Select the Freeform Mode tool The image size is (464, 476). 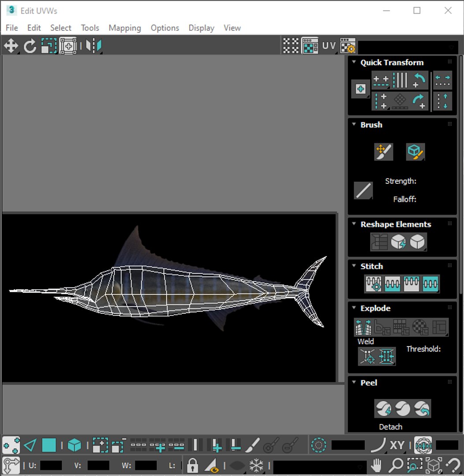pos(68,46)
